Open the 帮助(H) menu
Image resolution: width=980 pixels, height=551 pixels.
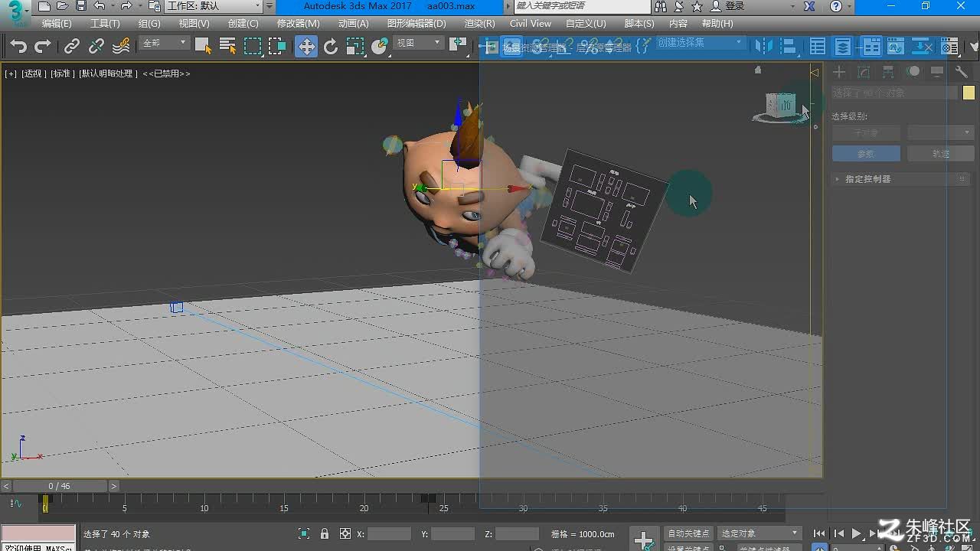(x=717, y=24)
